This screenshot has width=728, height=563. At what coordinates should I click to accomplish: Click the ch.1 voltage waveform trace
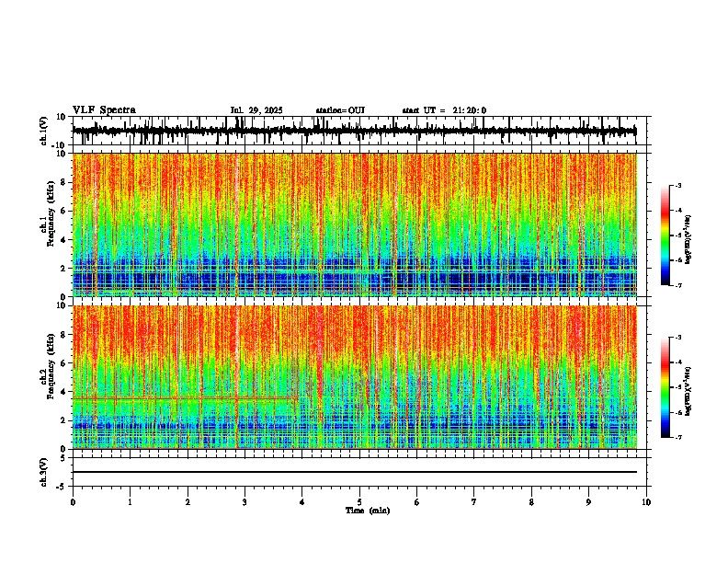tap(354, 131)
